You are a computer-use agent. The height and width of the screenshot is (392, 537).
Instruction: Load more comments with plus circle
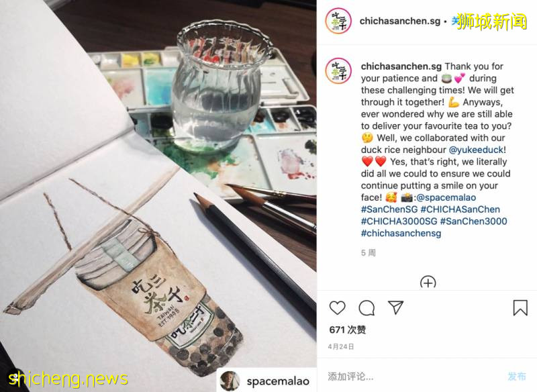tap(428, 281)
